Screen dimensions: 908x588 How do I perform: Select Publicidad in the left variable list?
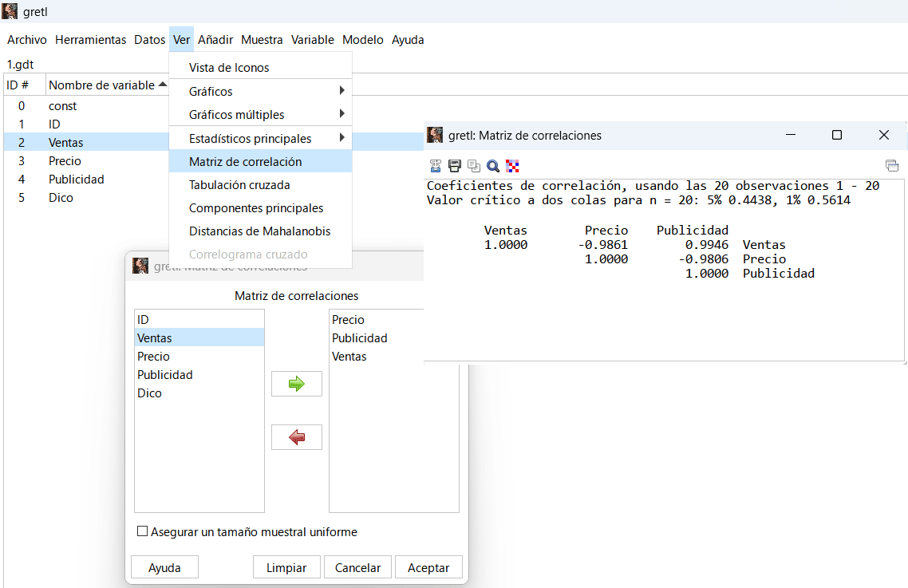(165, 374)
